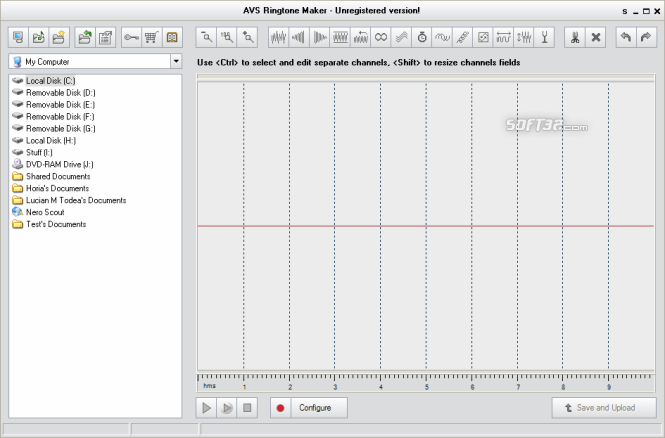Apply the fade in effect icon
Image resolution: width=665 pixels, height=438 pixels.
pos(299,37)
